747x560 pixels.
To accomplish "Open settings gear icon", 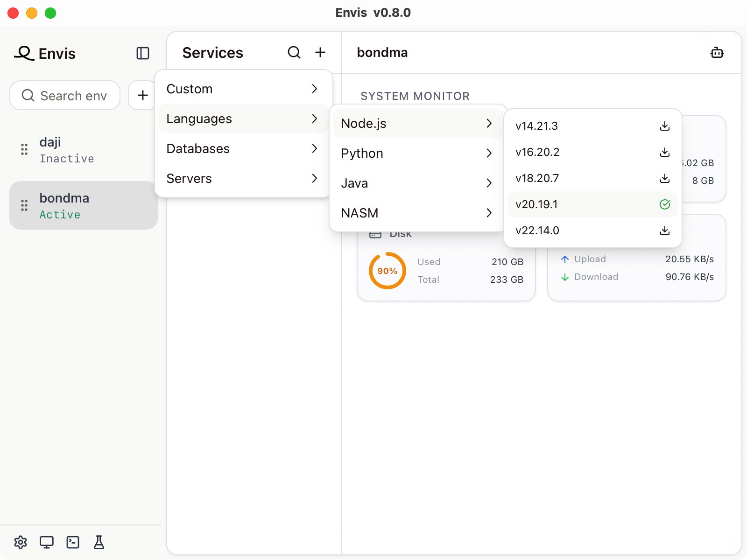I will (21, 542).
